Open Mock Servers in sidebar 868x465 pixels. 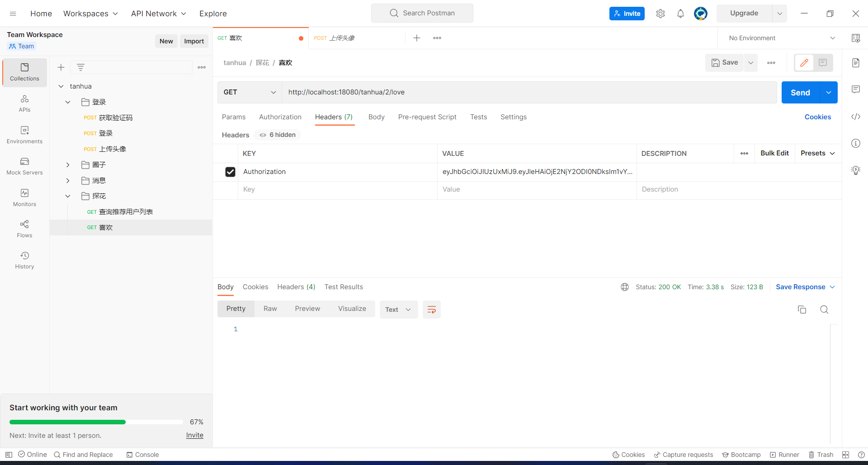(x=24, y=166)
